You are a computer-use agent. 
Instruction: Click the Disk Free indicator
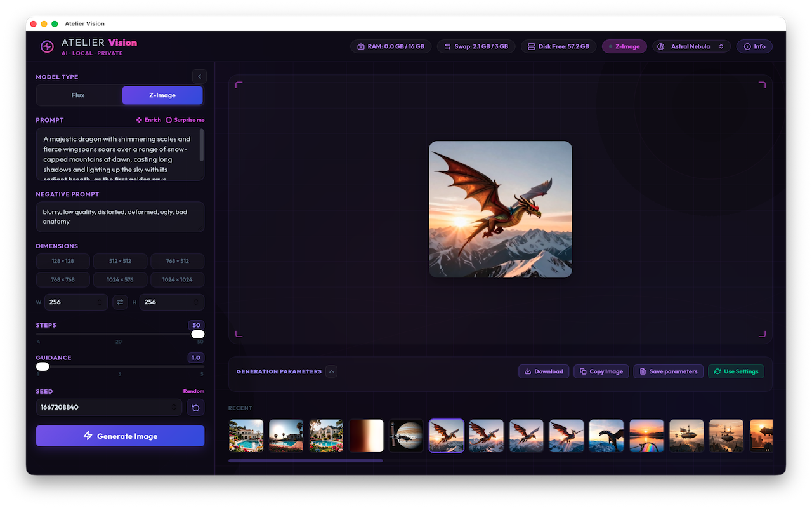pos(558,46)
